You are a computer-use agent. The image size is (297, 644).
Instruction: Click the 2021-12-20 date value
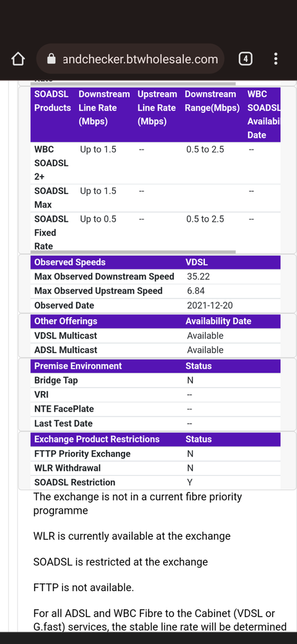[210, 305]
